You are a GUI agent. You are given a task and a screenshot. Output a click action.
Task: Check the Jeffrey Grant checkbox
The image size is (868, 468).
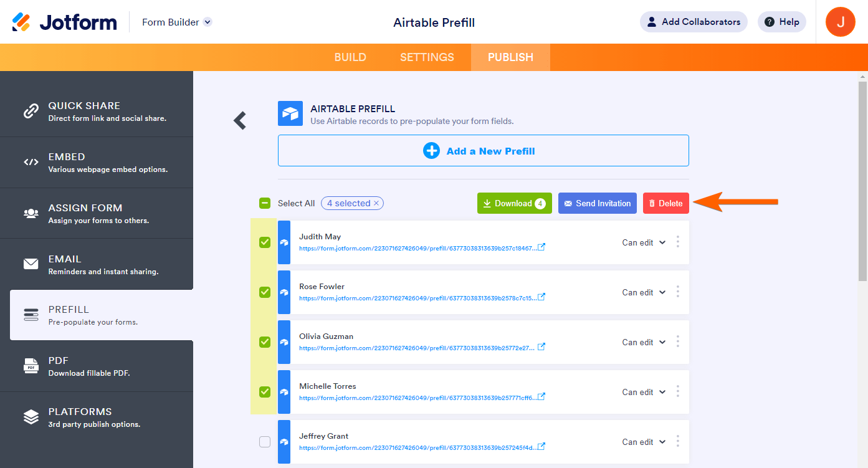[x=265, y=442]
